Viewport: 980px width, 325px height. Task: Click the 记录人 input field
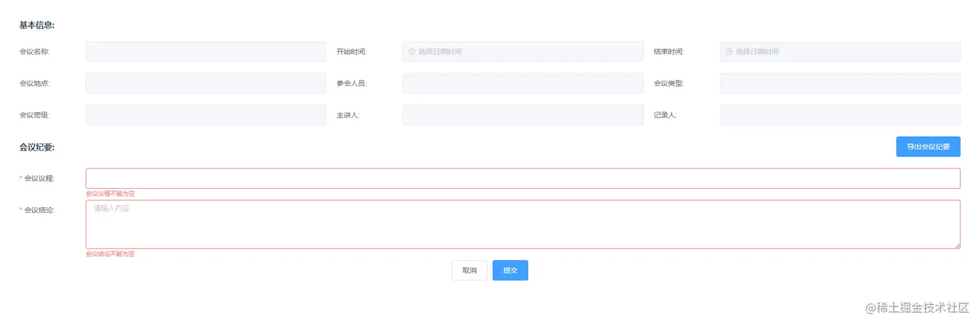pos(839,115)
